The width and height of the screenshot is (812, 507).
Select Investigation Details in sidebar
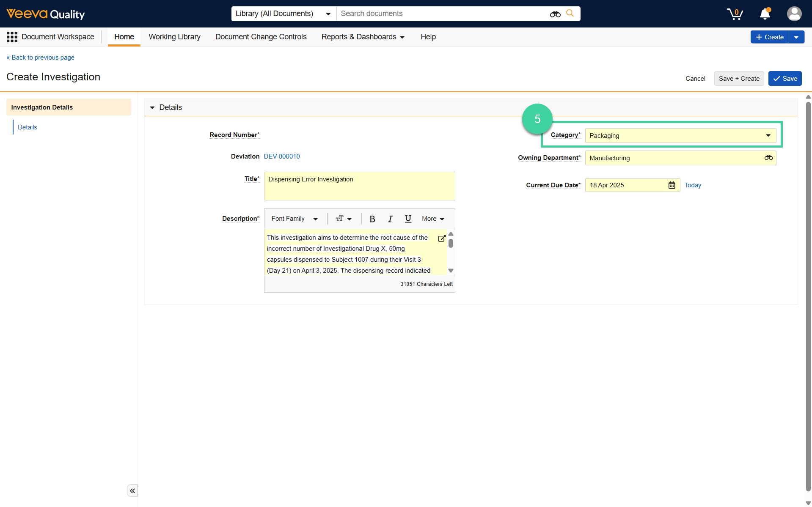(69, 107)
